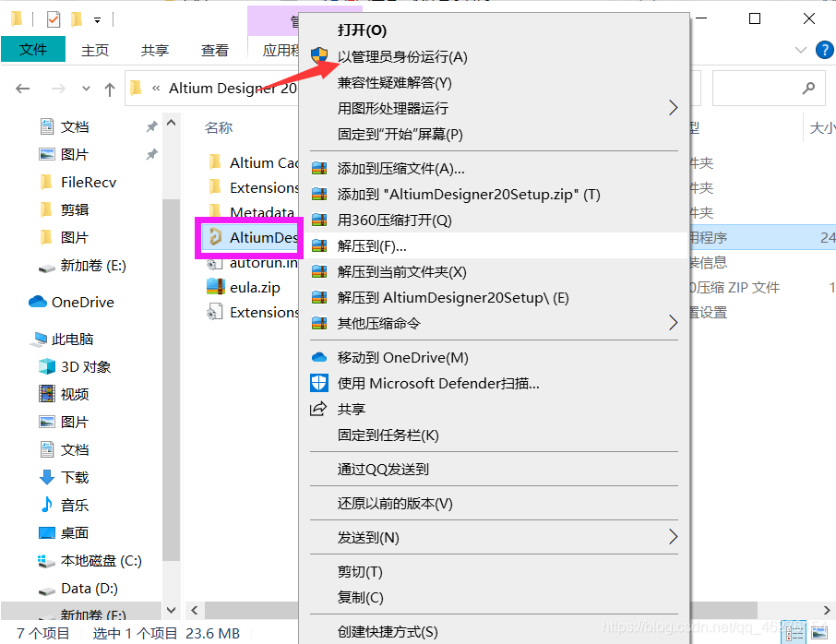Screen dimensions: 836x644
Task: Select 还原以前的版本(V) entry
Action: [395, 503]
